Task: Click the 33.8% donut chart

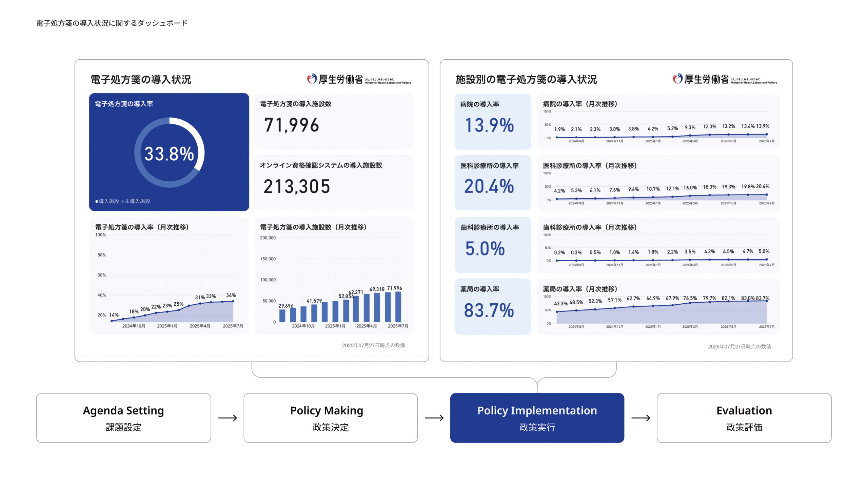Action: [169, 152]
